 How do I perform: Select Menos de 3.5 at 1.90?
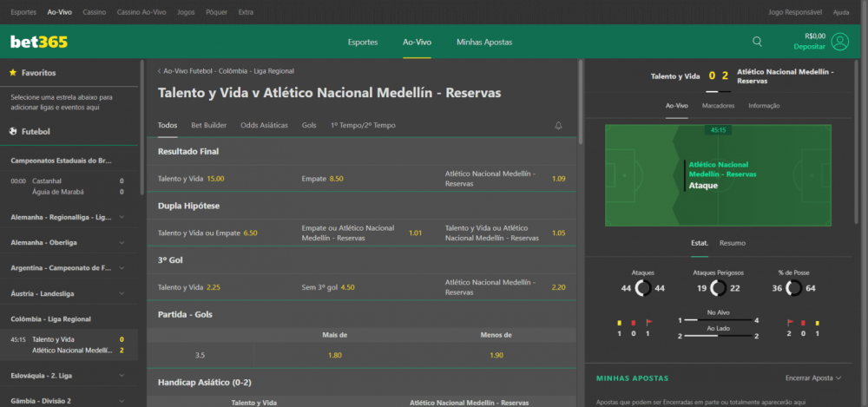tap(496, 356)
